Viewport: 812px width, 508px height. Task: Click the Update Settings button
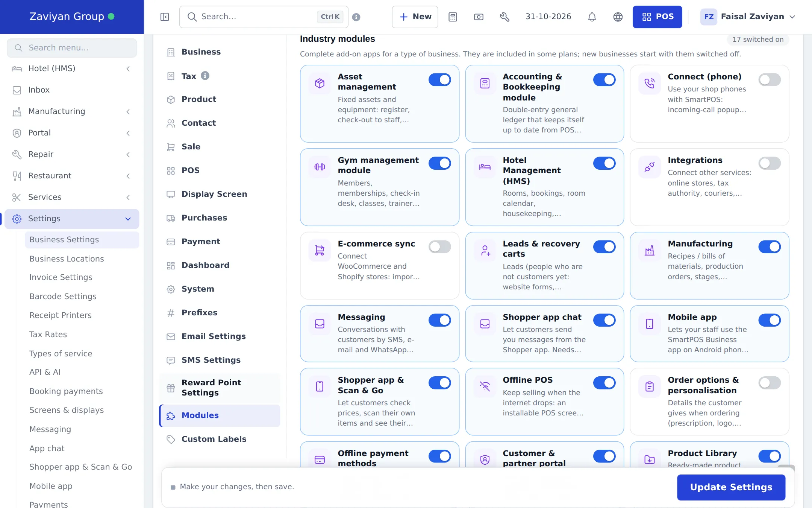(x=731, y=487)
